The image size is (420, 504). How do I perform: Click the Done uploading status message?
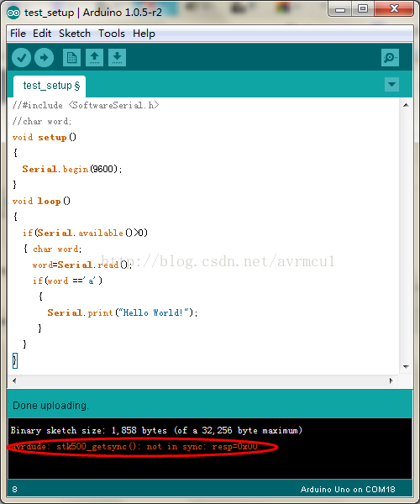[x=50, y=406]
